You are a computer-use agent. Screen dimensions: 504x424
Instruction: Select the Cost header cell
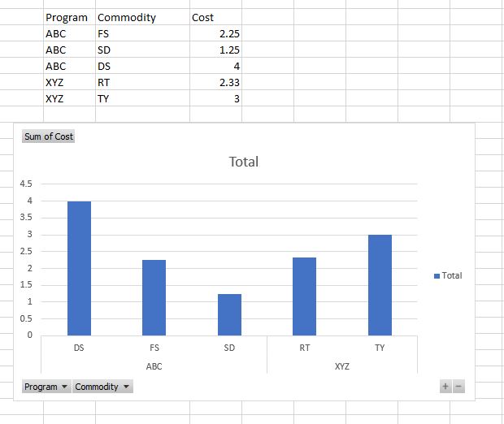pyautogui.click(x=215, y=17)
